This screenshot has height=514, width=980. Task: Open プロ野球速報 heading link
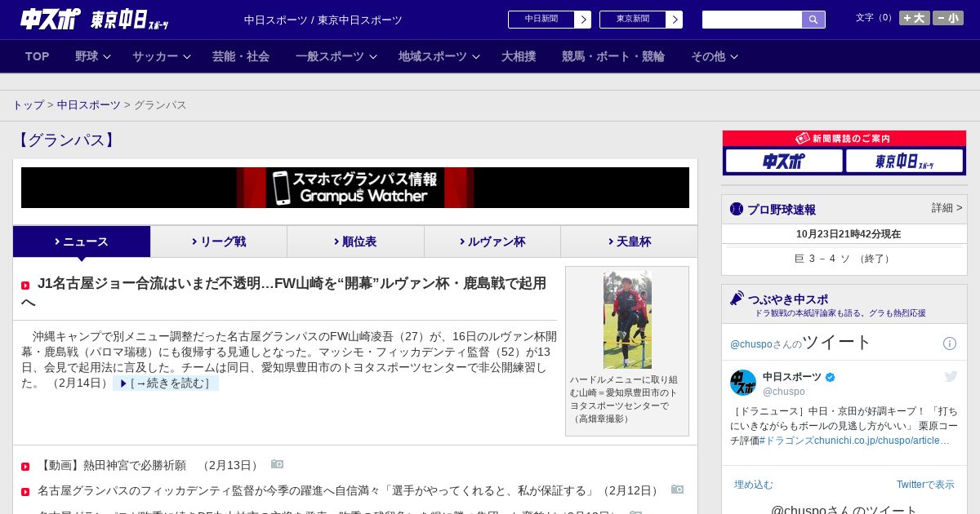(x=782, y=210)
